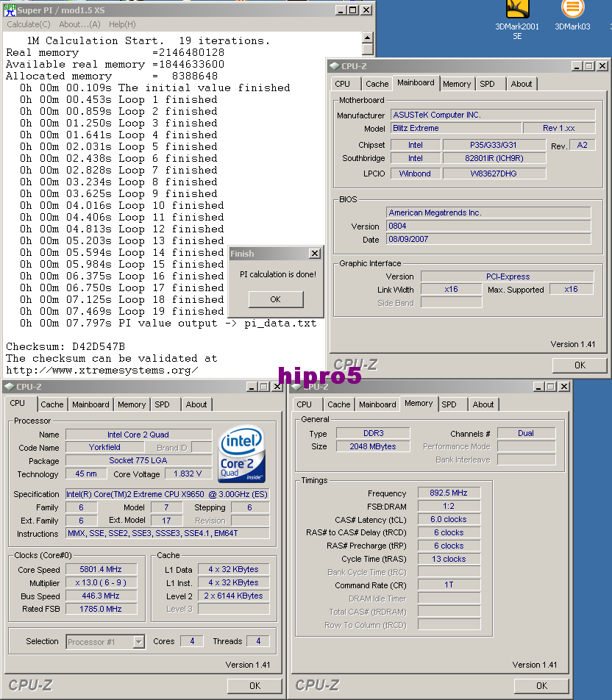Viewport: 612px width, 700px height.
Task: Click the Level 2 cache value 2 x 6144 KBytes
Action: tap(234, 596)
